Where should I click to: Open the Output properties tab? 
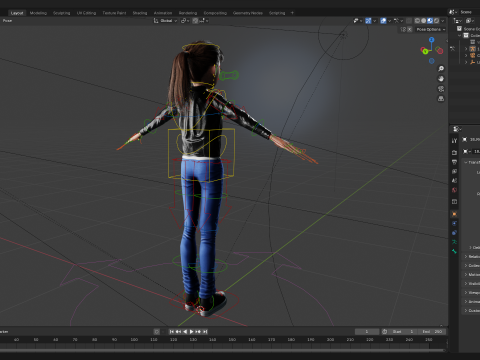[454, 162]
